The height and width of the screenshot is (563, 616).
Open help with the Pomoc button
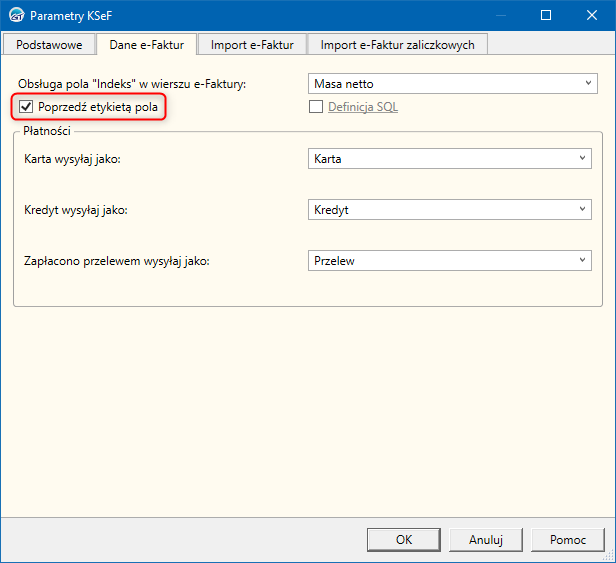(x=568, y=539)
